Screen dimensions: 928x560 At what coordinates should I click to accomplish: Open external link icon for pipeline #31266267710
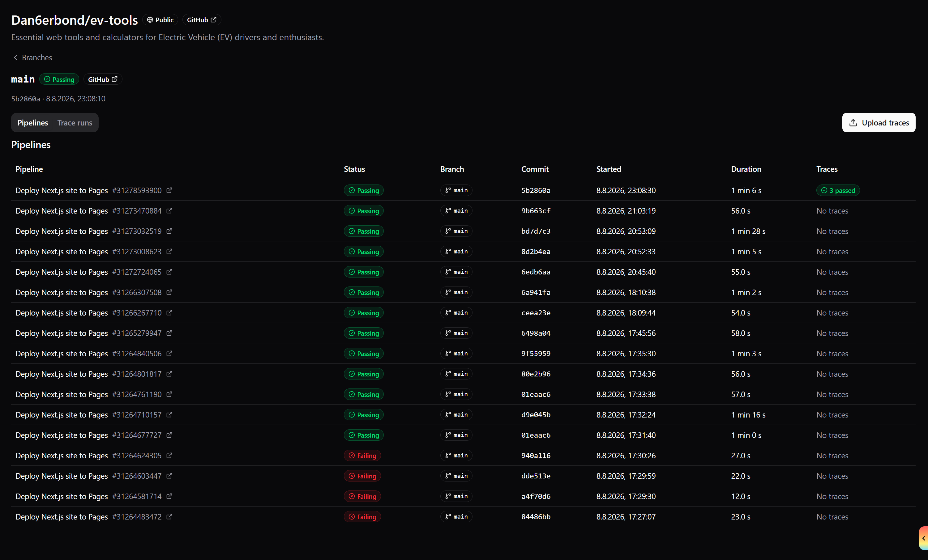169,313
